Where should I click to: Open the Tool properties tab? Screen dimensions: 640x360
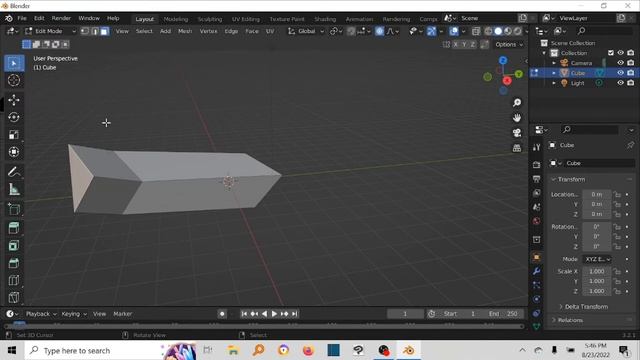tap(536, 147)
